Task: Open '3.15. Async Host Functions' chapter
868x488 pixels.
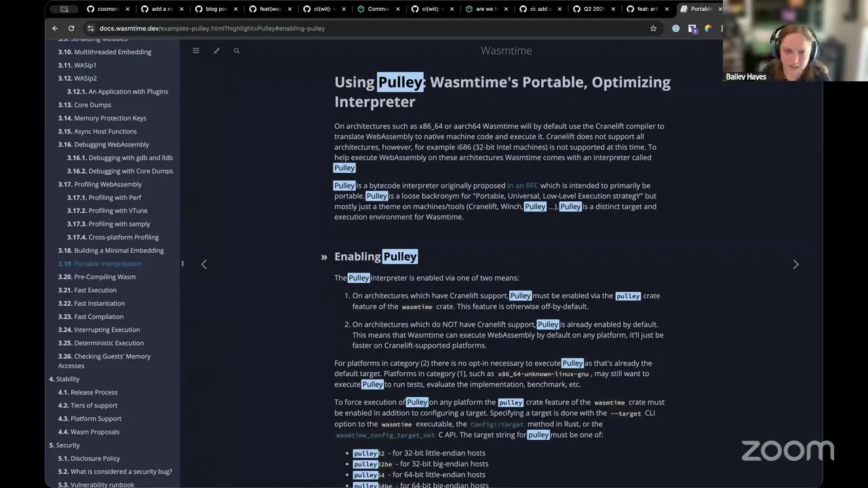Action: click(x=97, y=131)
